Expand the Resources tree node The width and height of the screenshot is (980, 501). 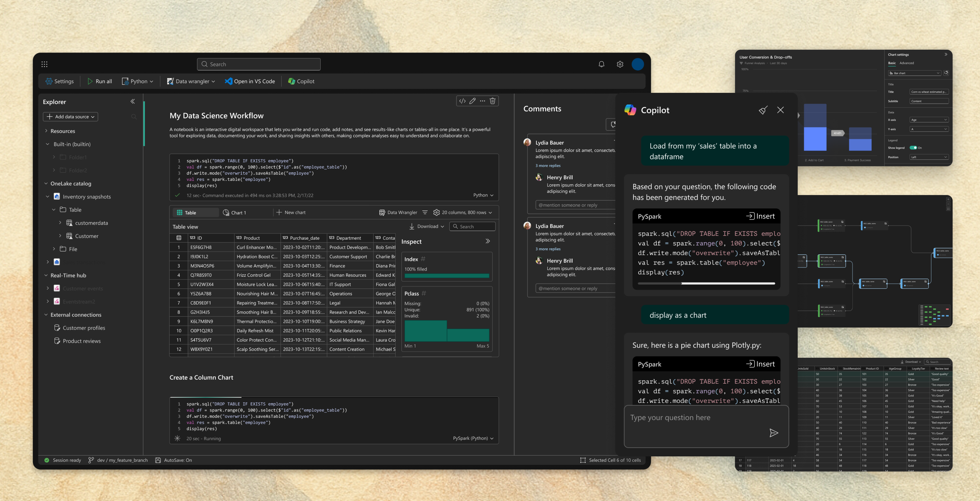coord(46,131)
